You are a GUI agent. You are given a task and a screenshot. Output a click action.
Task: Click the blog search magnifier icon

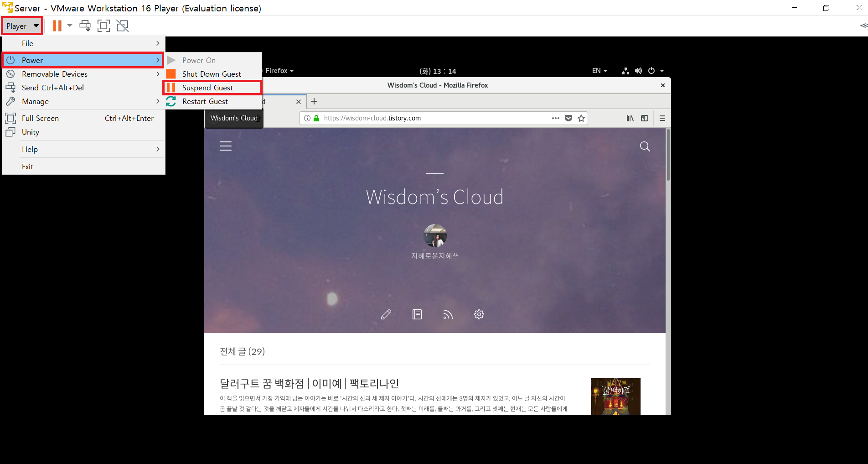(x=645, y=146)
